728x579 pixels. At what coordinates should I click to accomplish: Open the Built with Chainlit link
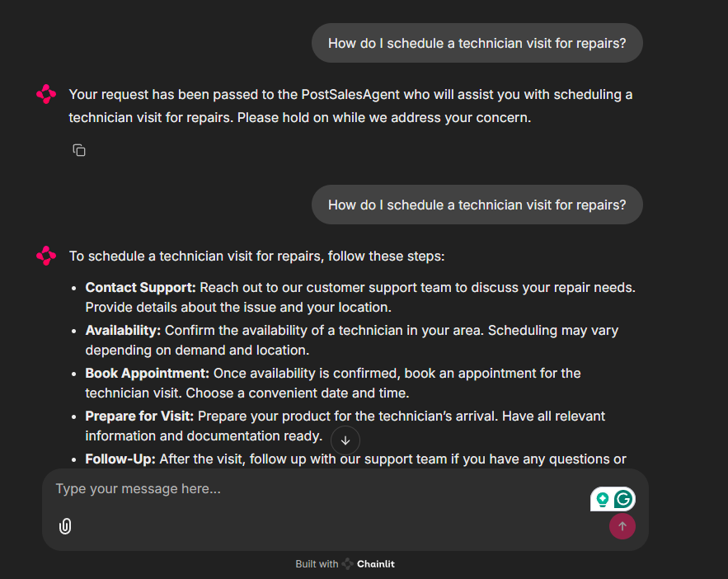pos(345,563)
